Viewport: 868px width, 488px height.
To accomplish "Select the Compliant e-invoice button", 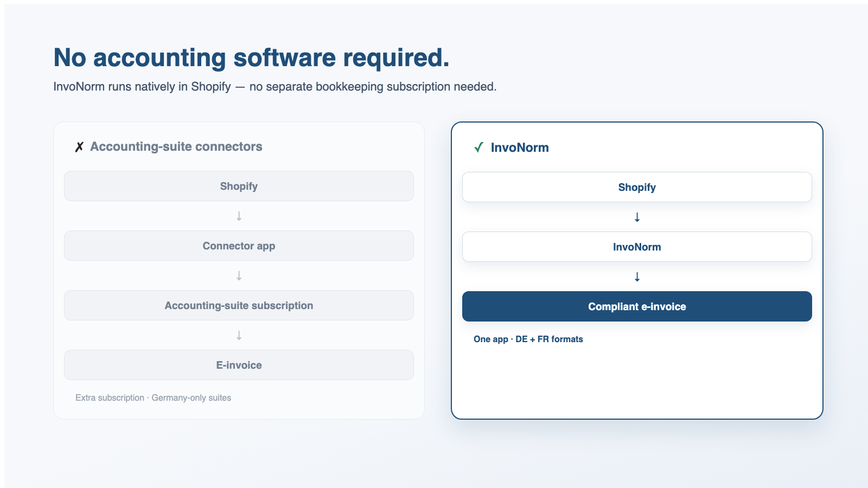I will (637, 306).
